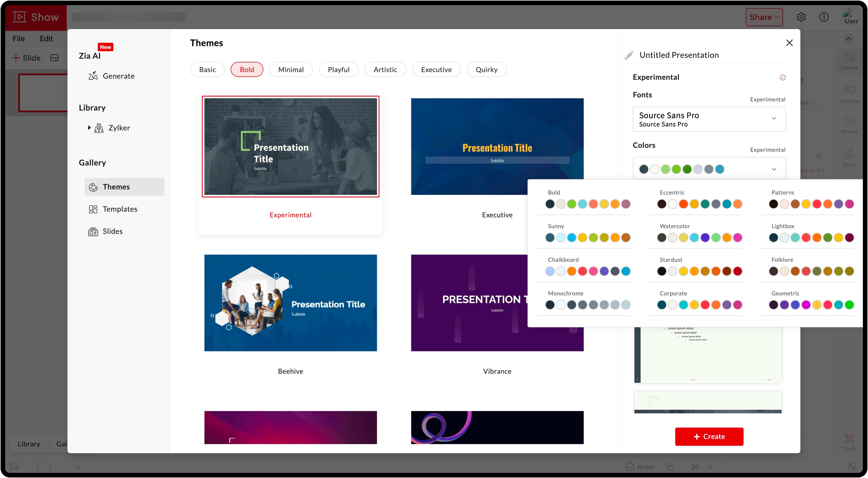Click the Zia AI Generate icon
The height and width of the screenshot is (478, 868).
93,76
